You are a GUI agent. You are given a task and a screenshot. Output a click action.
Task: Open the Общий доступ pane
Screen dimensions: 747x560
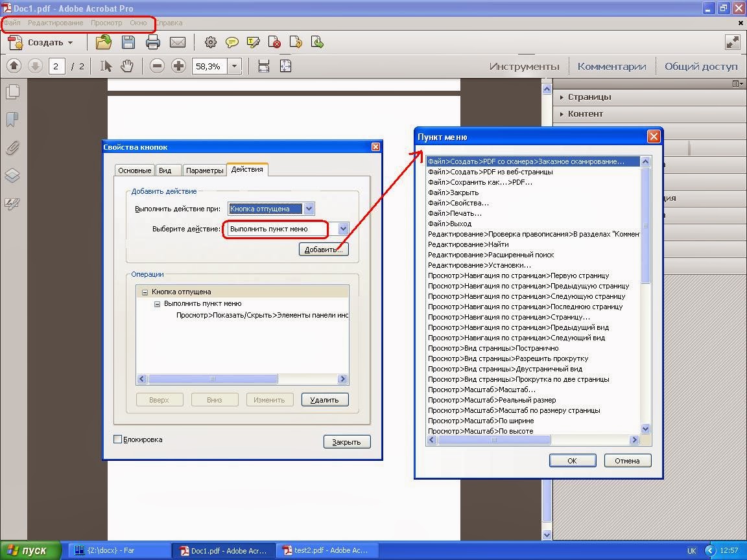click(701, 66)
